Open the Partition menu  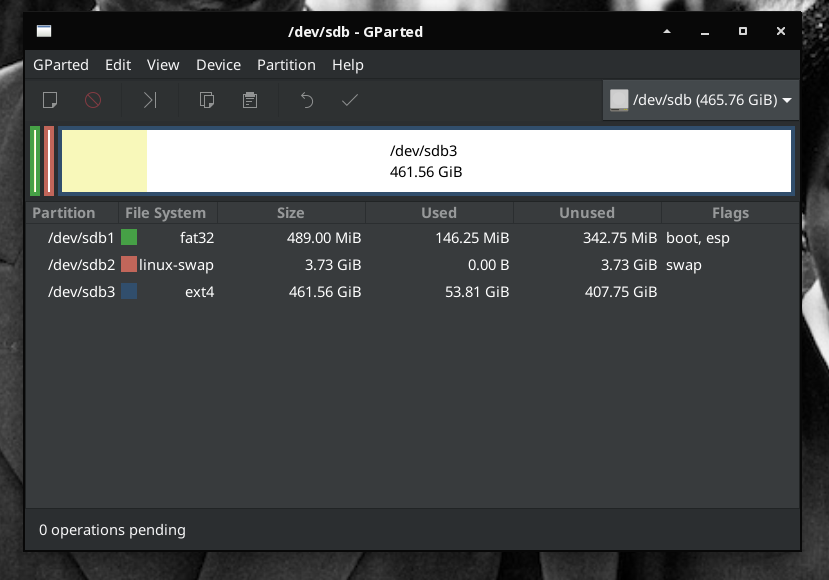pos(286,65)
